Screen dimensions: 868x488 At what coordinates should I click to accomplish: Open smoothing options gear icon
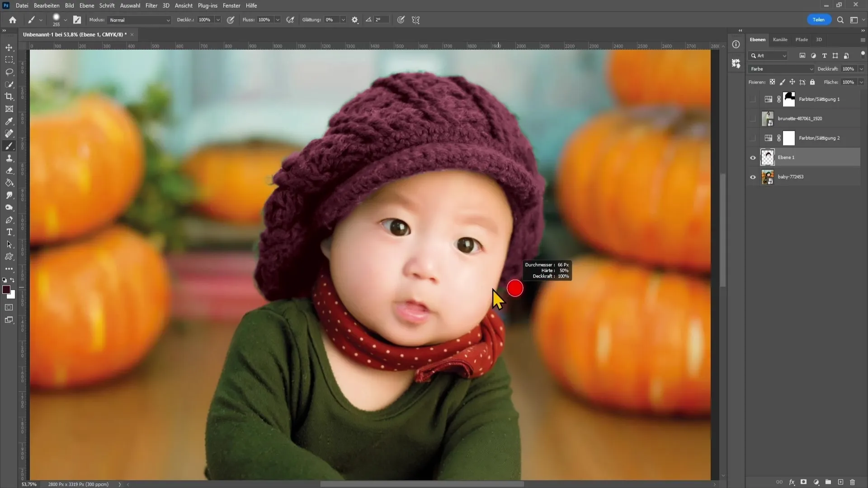point(355,20)
